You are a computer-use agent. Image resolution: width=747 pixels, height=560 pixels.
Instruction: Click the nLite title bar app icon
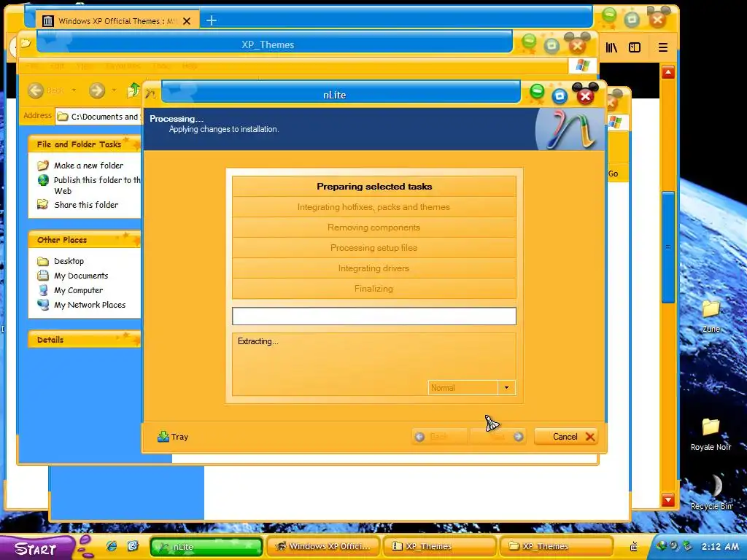(x=151, y=94)
